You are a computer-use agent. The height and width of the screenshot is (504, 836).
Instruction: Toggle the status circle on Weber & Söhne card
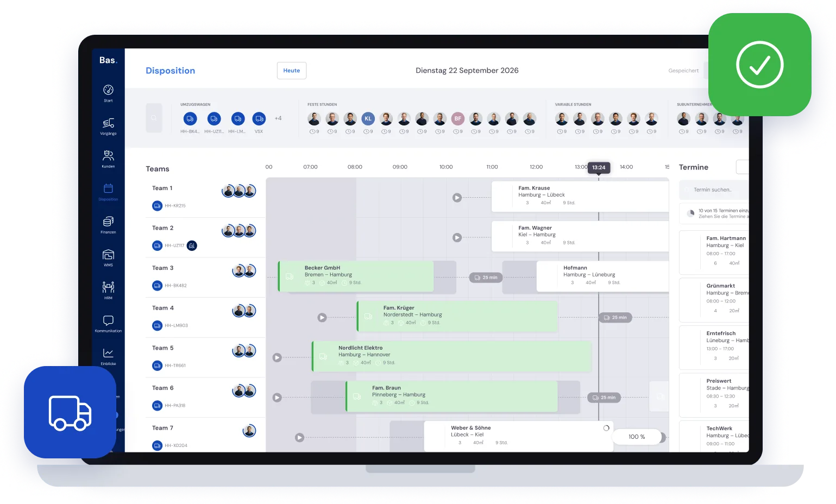pos(606,428)
